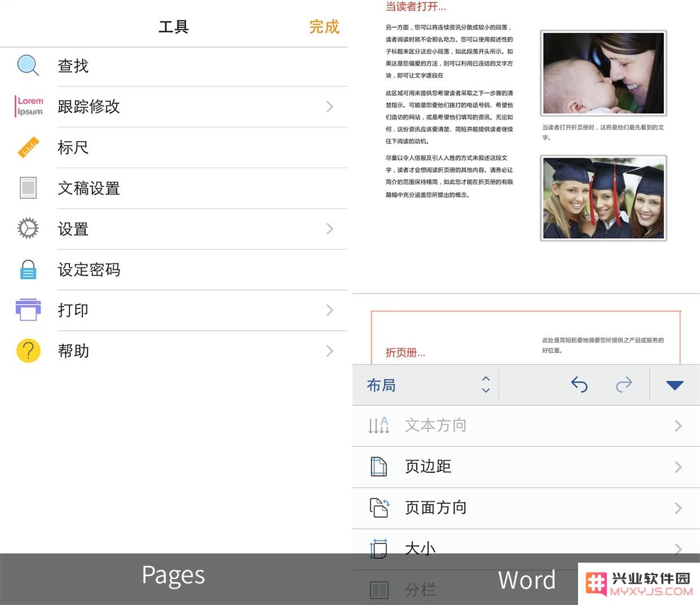Tap the text direction icon in Word
This screenshot has width=700, height=605.
coord(379,425)
